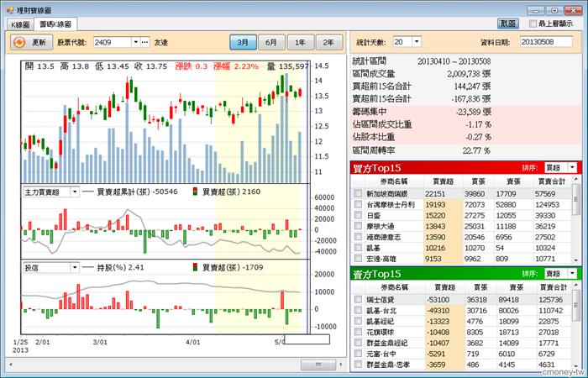Click the chart horizontal scrollbar thumb
Image resolution: width=588 pixels, height=378 pixels.
(318, 364)
